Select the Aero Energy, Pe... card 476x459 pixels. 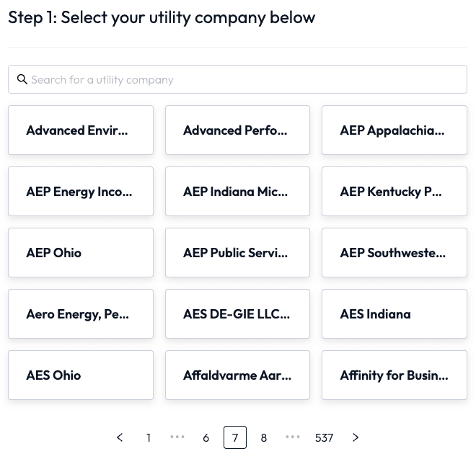pos(81,314)
